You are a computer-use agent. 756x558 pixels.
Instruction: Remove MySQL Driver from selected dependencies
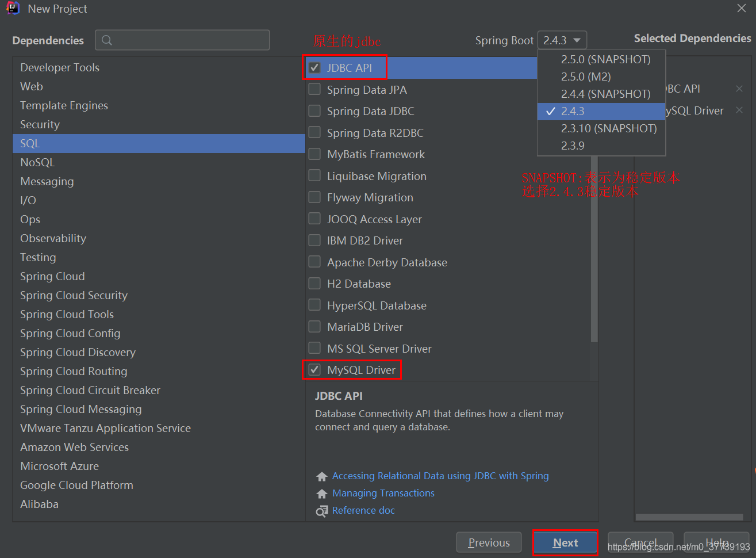[739, 110]
